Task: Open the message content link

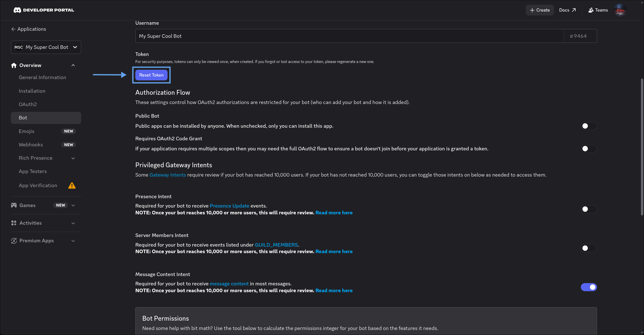Action: point(229,284)
